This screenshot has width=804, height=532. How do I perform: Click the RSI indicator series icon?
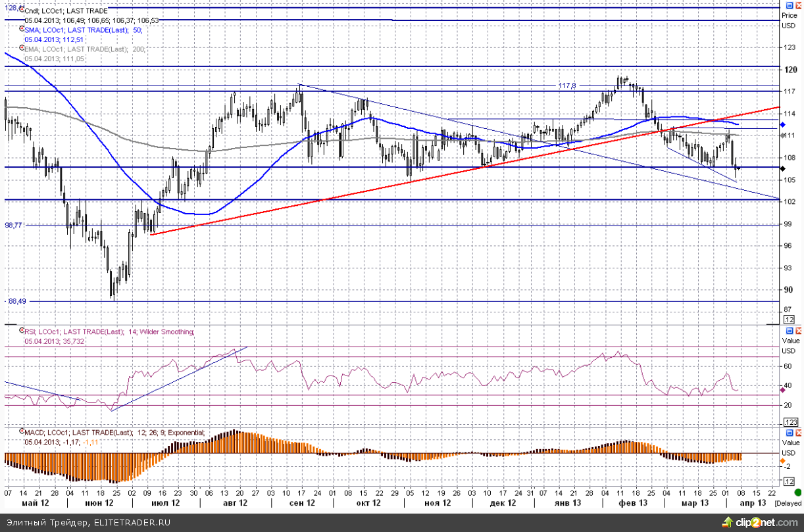21,332
